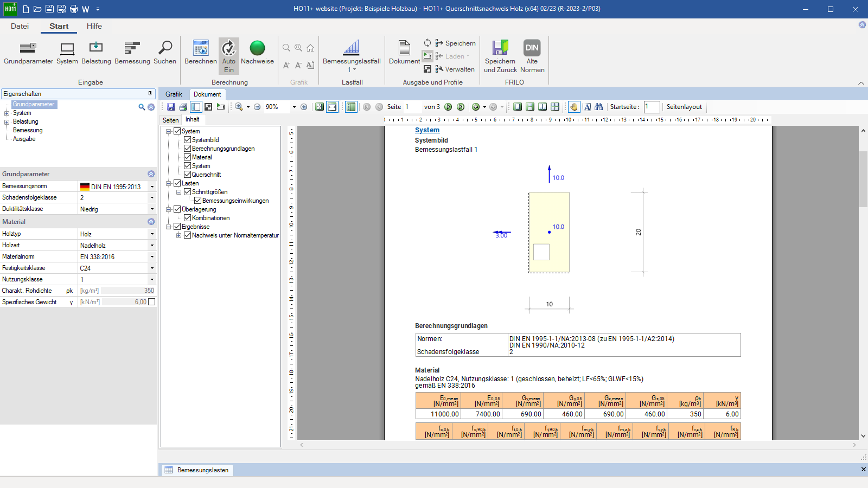Jump to last page of document
This screenshot has width=868, height=488.
click(461, 107)
